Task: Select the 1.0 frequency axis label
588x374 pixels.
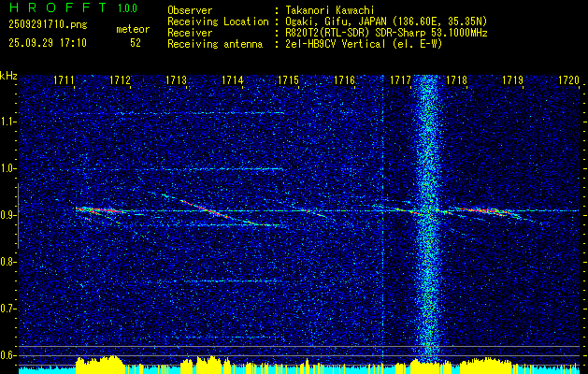Action: [7, 169]
